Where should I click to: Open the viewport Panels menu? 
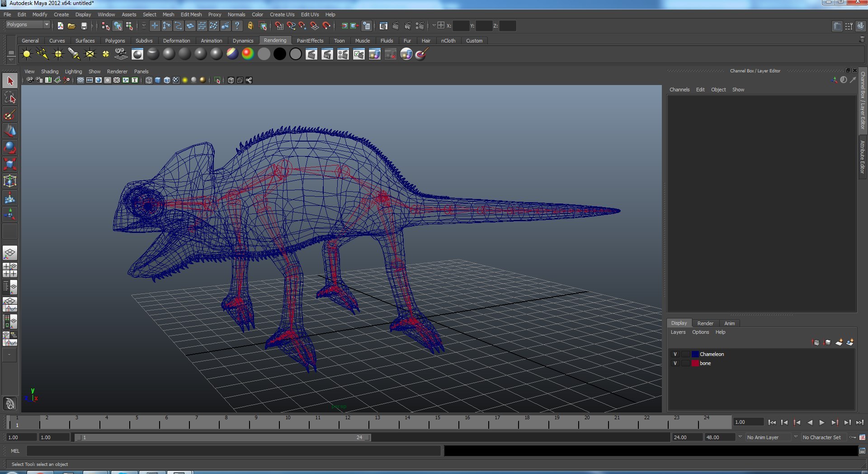[141, 71]
